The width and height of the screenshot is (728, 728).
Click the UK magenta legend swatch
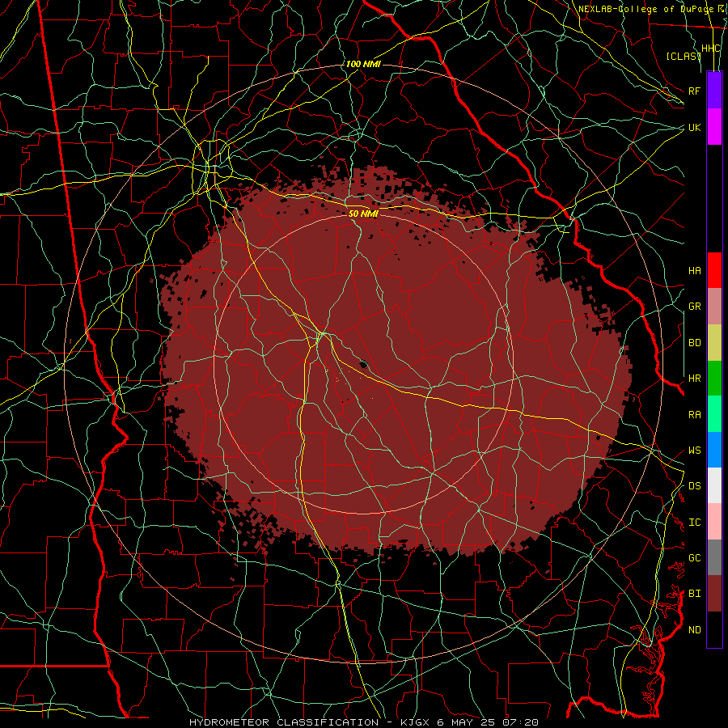[x=714, y=127]
